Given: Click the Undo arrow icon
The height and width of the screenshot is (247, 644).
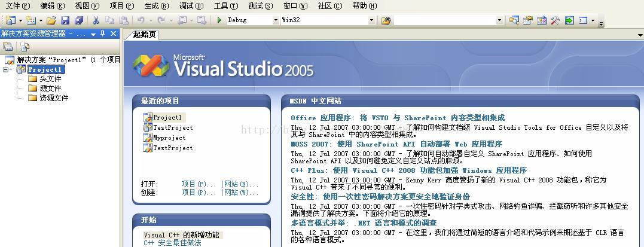Looking at the screenshot, I should [x=141, y=20].
